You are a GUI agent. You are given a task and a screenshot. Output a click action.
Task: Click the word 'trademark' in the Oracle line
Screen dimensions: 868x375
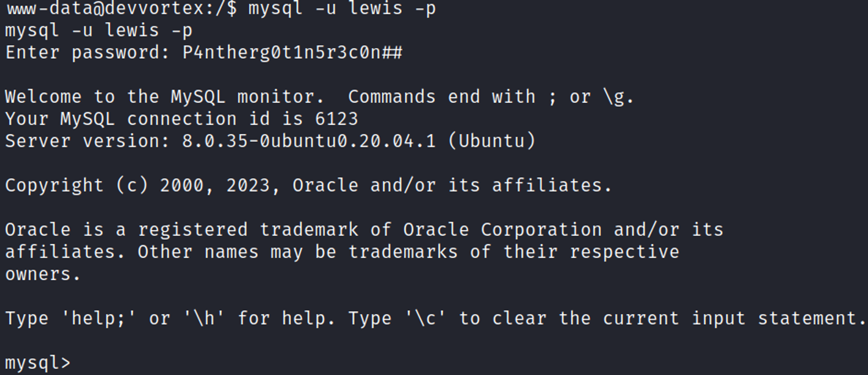point(309,230)
